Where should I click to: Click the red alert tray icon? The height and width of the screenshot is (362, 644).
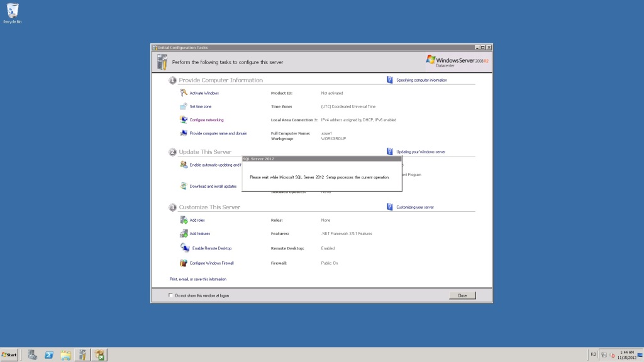[612, 355]
